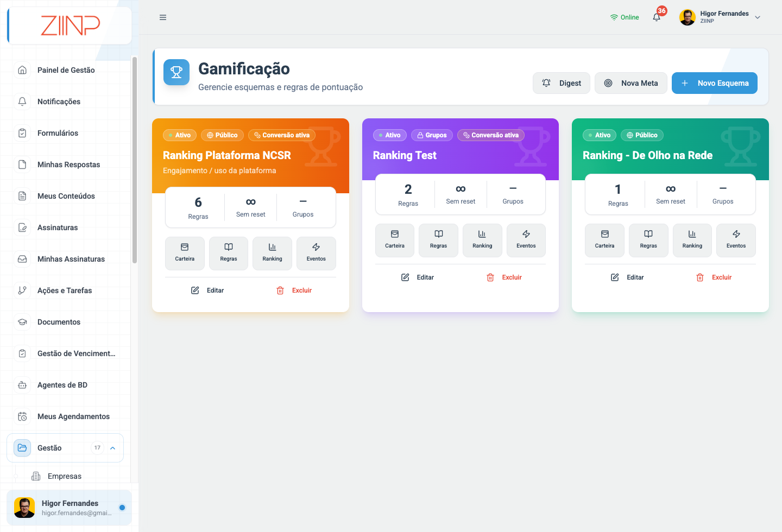Viewport: 782px width, 532px height.
Task: Edit the Ranking - De Olho na Rede scheme
Action: (627, 277)
